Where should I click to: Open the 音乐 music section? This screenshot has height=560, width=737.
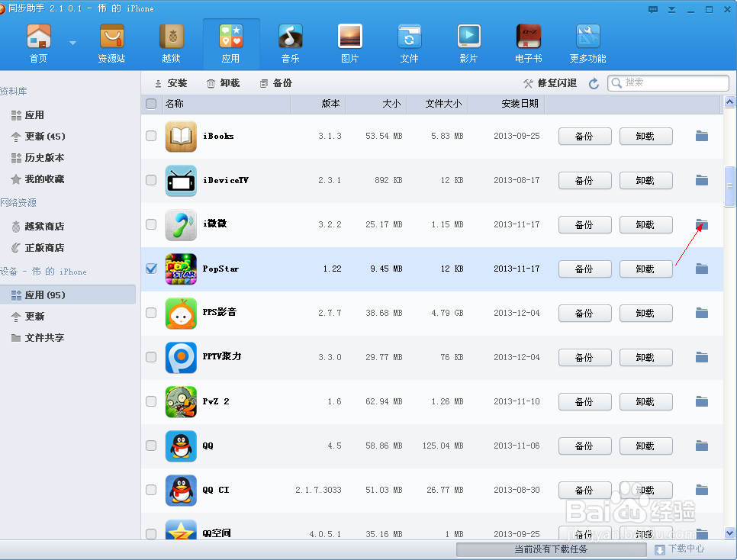(x=291, y=43)
